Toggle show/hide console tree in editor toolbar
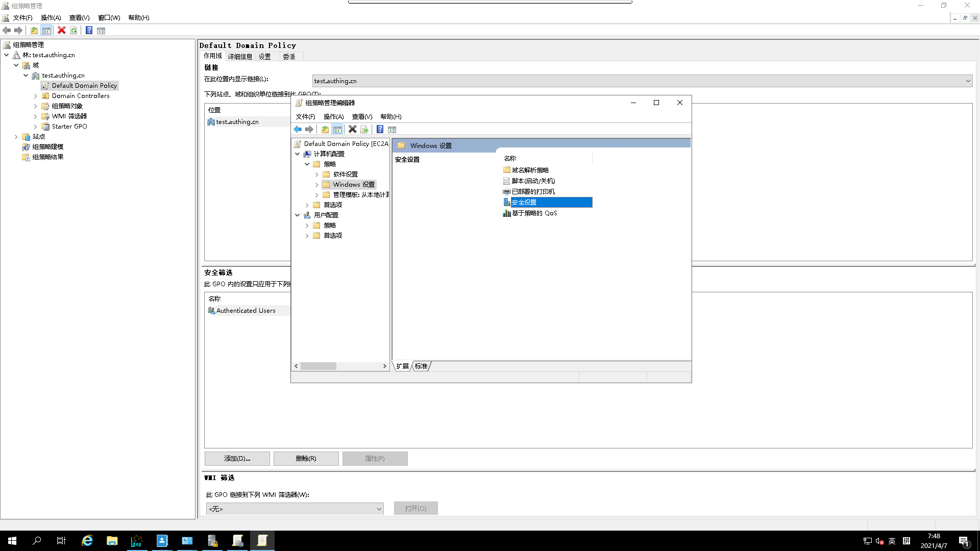 click(x=337, y=130)
